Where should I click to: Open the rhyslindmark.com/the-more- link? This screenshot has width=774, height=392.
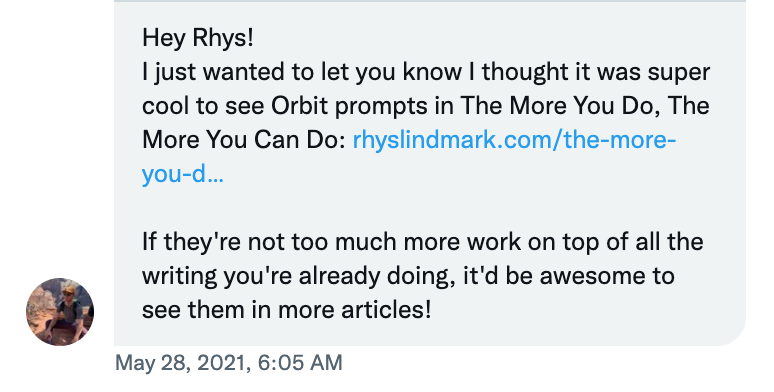pos(514,141)
